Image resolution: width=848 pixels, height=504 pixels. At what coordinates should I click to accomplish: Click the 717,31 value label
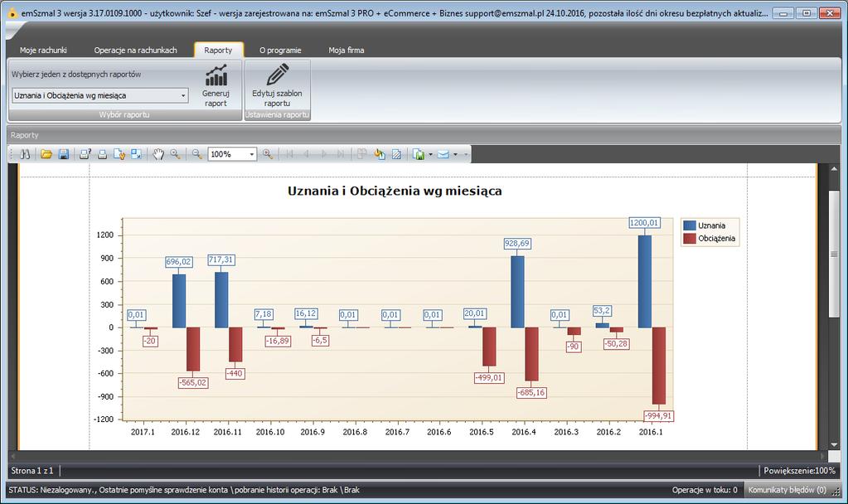coord(220,259)
